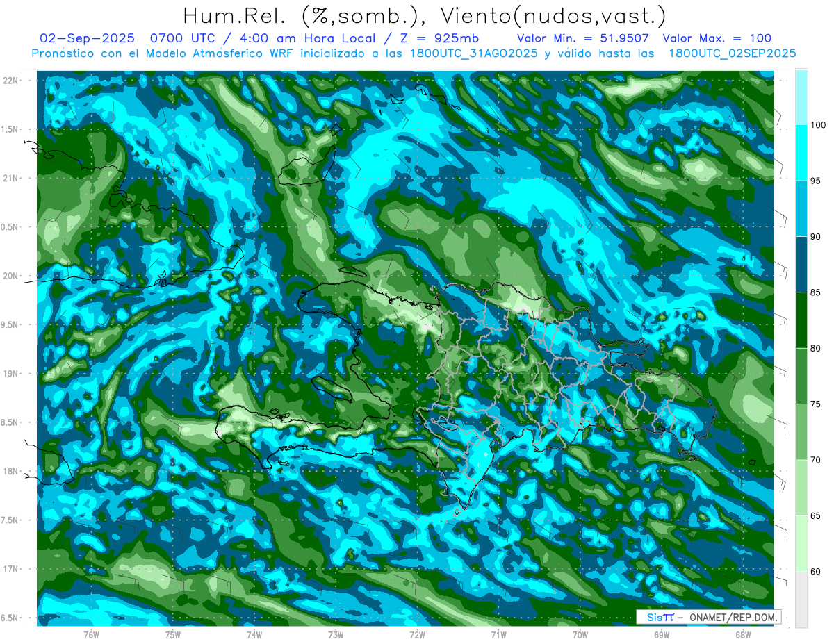
Task: Click the latitude label 17N
Action: [11, 569]
